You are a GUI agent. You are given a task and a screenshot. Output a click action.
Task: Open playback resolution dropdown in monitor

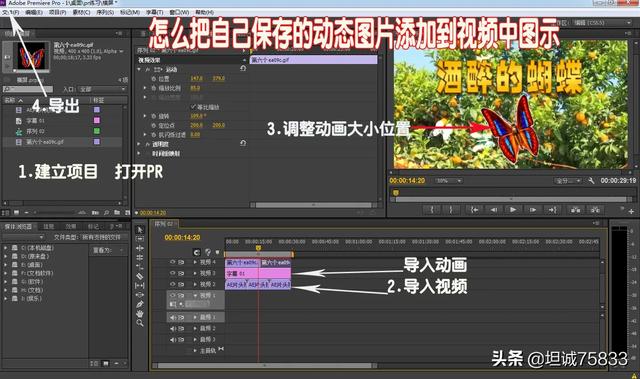coord(568,180)
